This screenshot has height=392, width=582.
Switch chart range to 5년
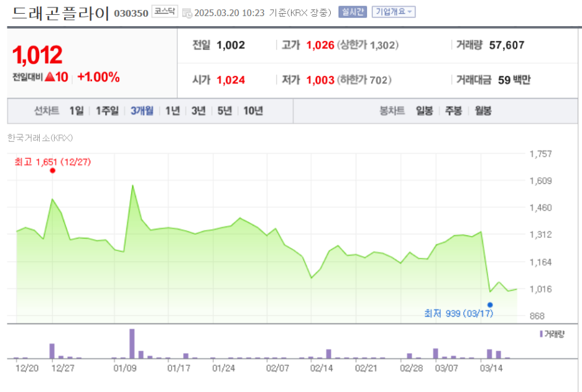pos(224,111)
